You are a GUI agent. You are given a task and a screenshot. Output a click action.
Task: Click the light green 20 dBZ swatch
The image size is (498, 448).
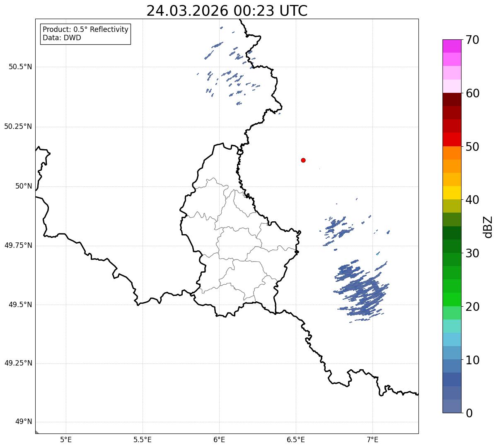click(x=452, y=312)
